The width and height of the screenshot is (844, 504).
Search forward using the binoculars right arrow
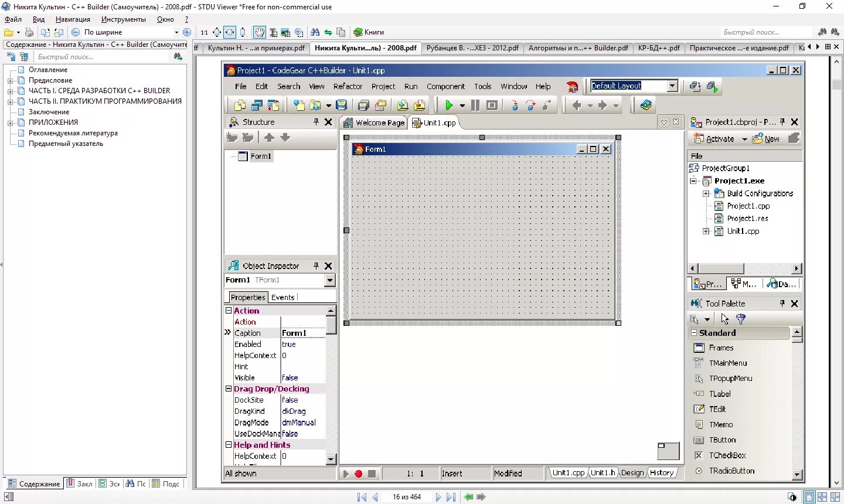tap(835, 32)
